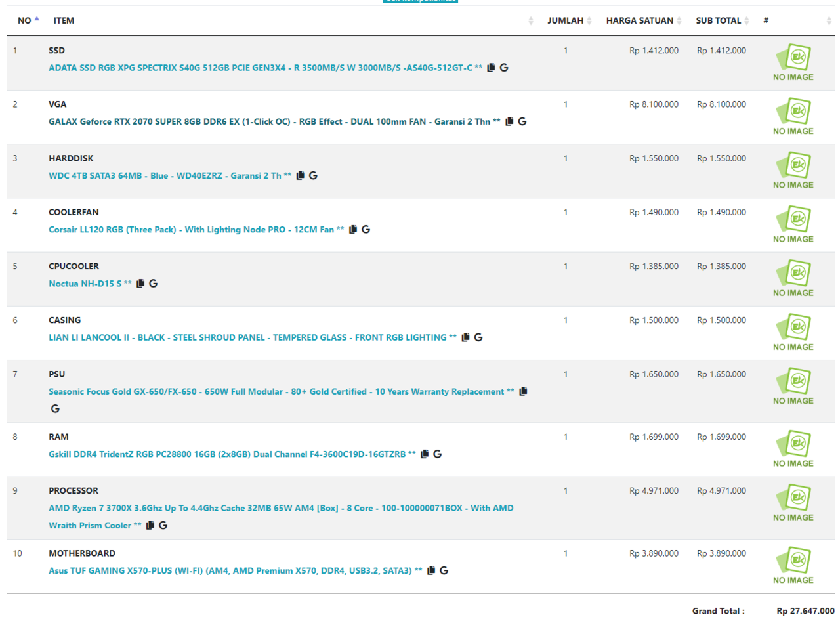Image resolution: width=840 pixels, height=619 pixels.
Task: Google search the WDC 4TB harddisk
Action: coord(314,175)
